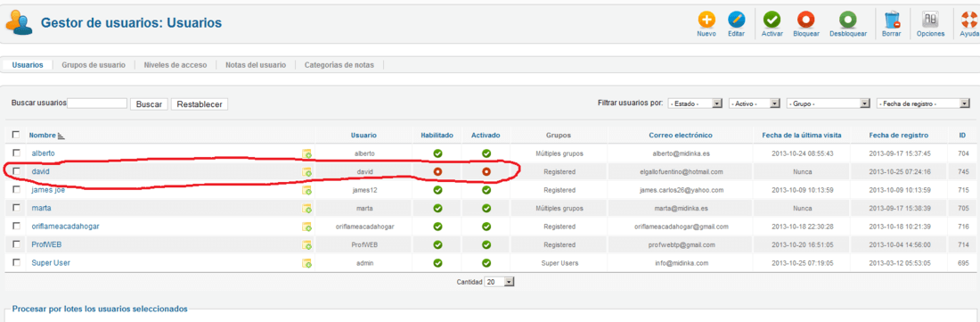Sort by Habilitado column header
Viewport: 980px width, 322px height.
(437, 136)
